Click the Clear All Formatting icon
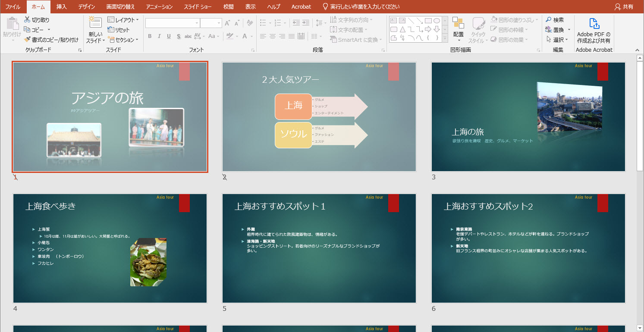The width and height of the screenshot is (644, 332). (x=250, y=23)
